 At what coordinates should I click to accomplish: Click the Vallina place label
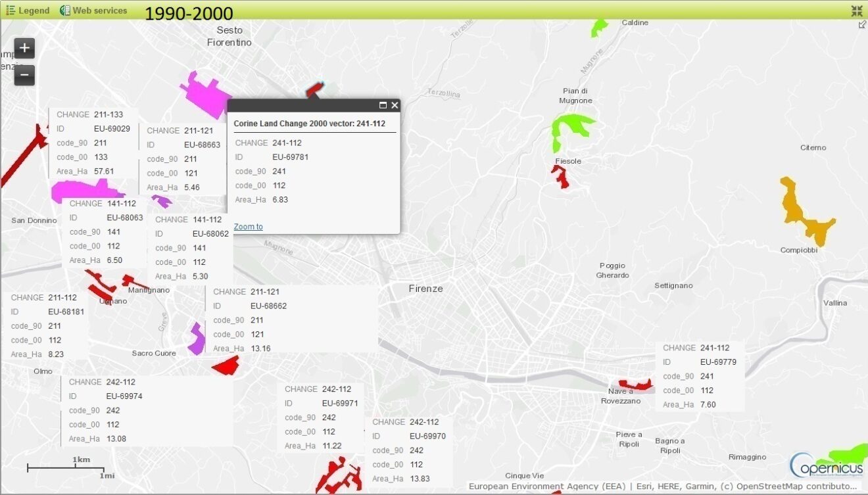835,303
